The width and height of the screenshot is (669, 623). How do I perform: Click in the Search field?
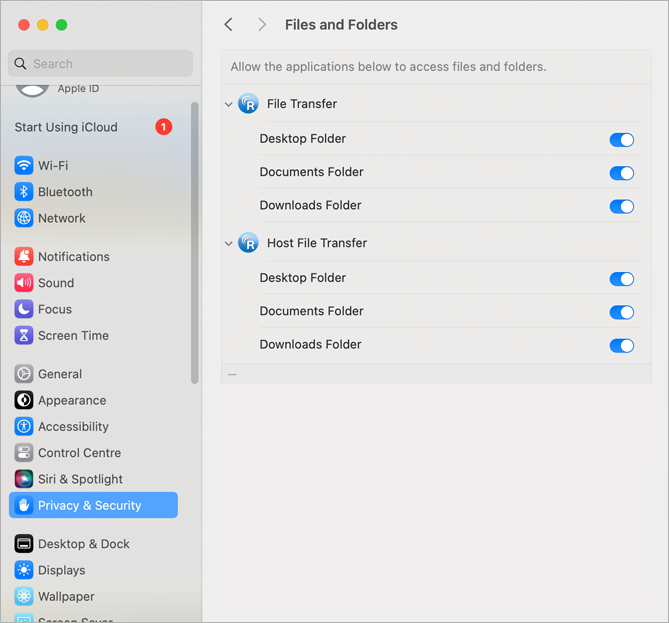(105, 64)
